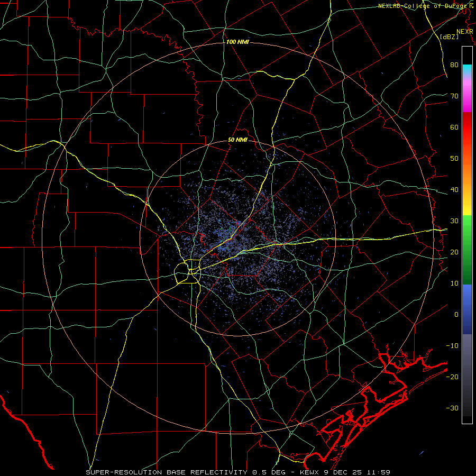This screenshot has width=476, height=476.
Task: Click the 30 value on the dBZ scale
Action: point(454,221)
